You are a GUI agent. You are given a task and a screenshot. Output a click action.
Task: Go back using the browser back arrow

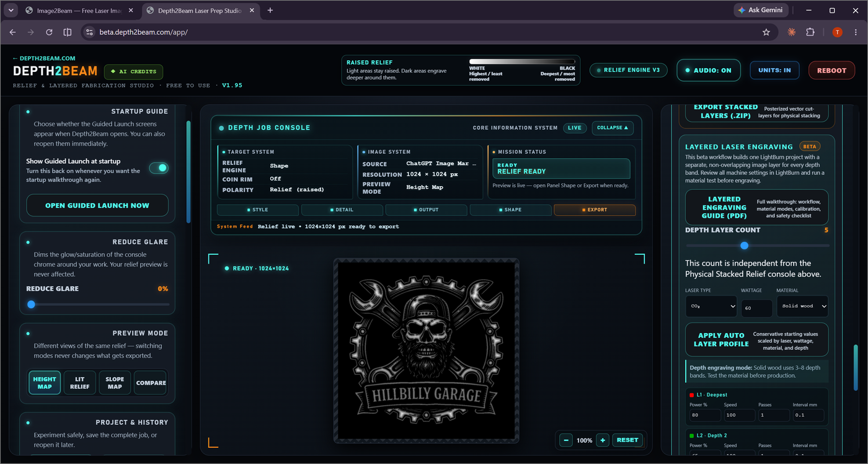13,32
